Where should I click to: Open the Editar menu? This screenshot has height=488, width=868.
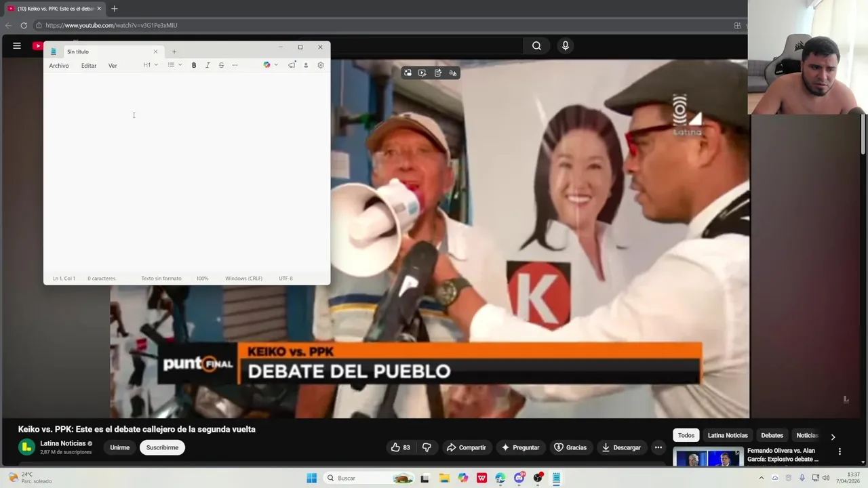click(x=89, y=66)
